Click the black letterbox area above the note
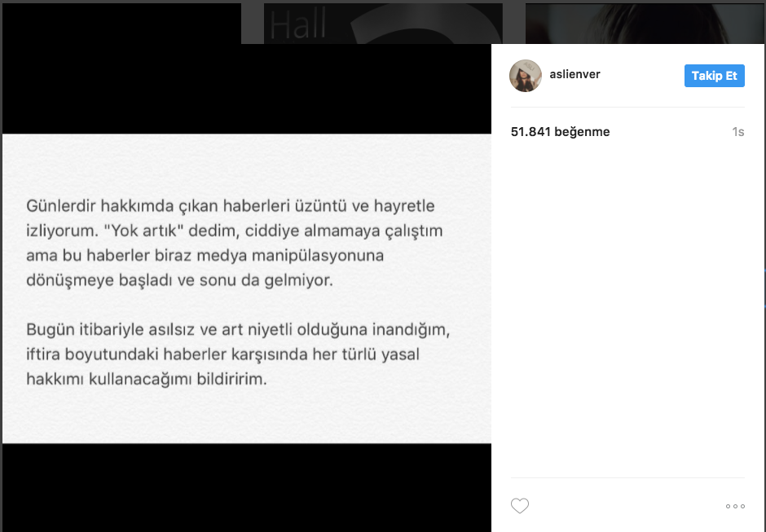Image resolution: width=766 pixels, height=532 pixels. tap(247, 89)
